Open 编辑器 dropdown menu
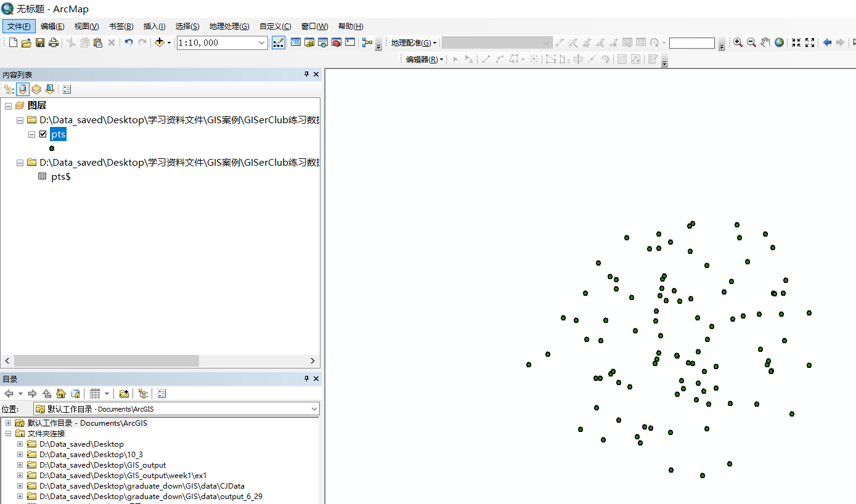This screenshot has height=504, width=856. pyautogui.click(x=424, y=59)
